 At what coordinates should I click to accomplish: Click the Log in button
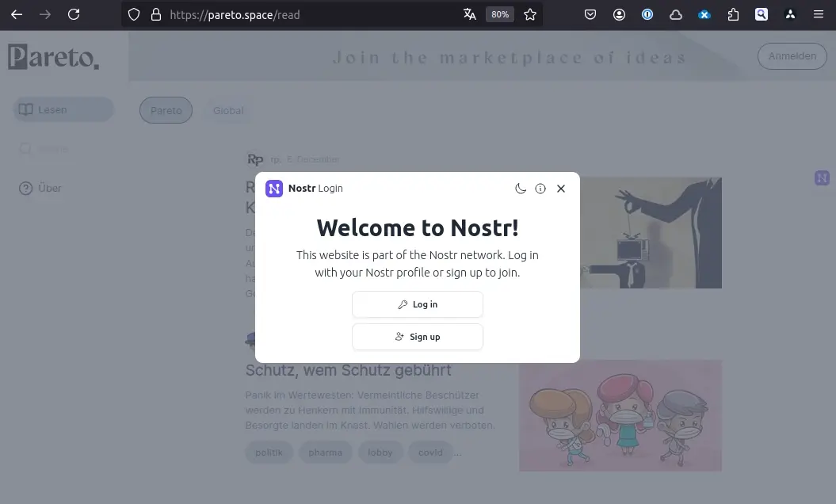[418, 304]
